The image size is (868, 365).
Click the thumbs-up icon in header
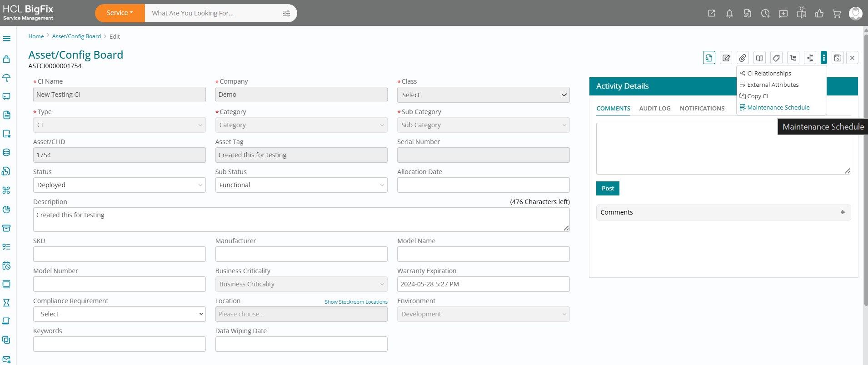(x=819, y=13)
